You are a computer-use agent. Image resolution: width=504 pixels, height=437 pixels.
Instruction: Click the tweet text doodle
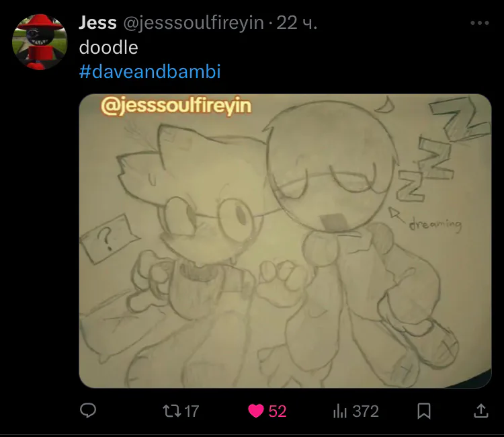(x=109, y=48)
